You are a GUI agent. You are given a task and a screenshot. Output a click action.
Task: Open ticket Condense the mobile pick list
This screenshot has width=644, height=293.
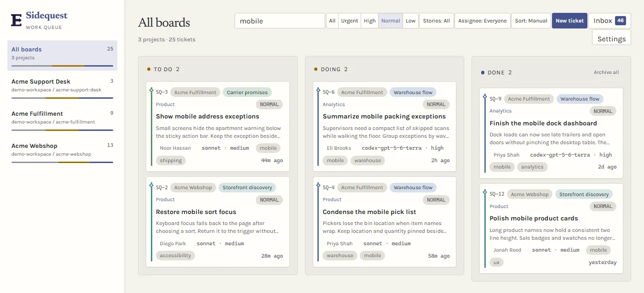(x=369, y=212)
